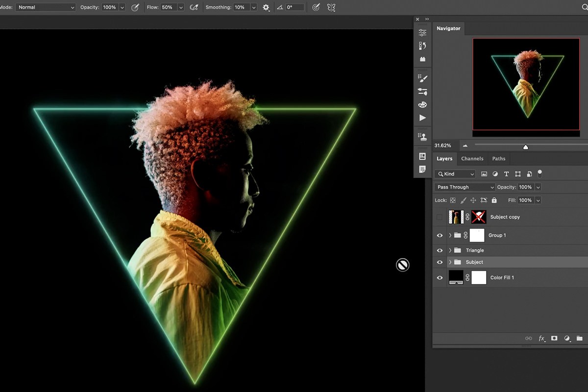Click Navigator zoom slider handle

click(x=526, y=147)
